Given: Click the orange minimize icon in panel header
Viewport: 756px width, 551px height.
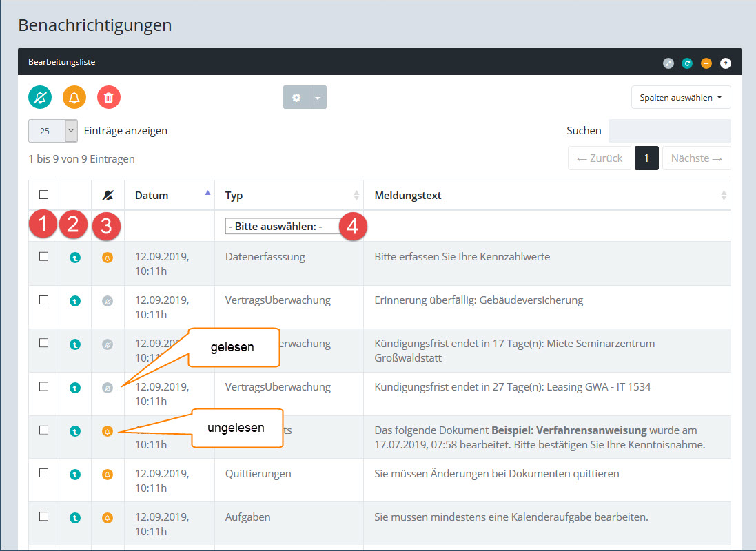Looking at the screenshot, I should point(706,63).
